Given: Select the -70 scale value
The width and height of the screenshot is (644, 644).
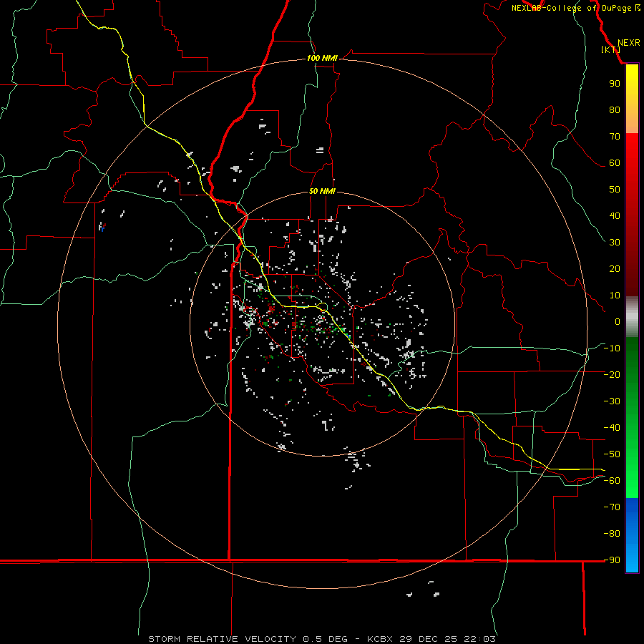Looking at the screenshot, I should click(x=612, y=507).
